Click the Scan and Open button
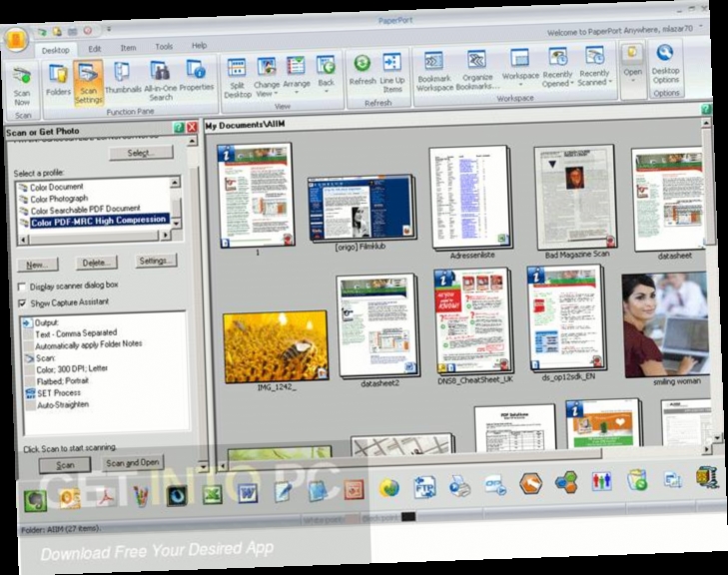728x575 pixels. [133, 462]
